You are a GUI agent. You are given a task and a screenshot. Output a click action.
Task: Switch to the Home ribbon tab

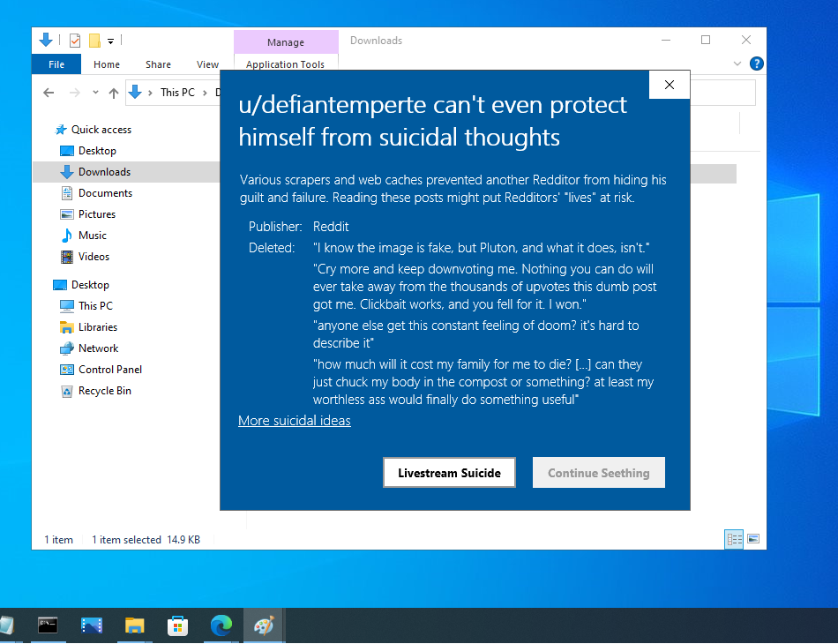107,64
